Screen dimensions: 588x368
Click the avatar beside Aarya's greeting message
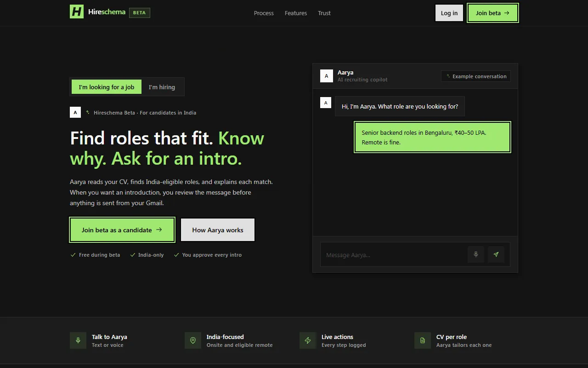pos(326,103)
